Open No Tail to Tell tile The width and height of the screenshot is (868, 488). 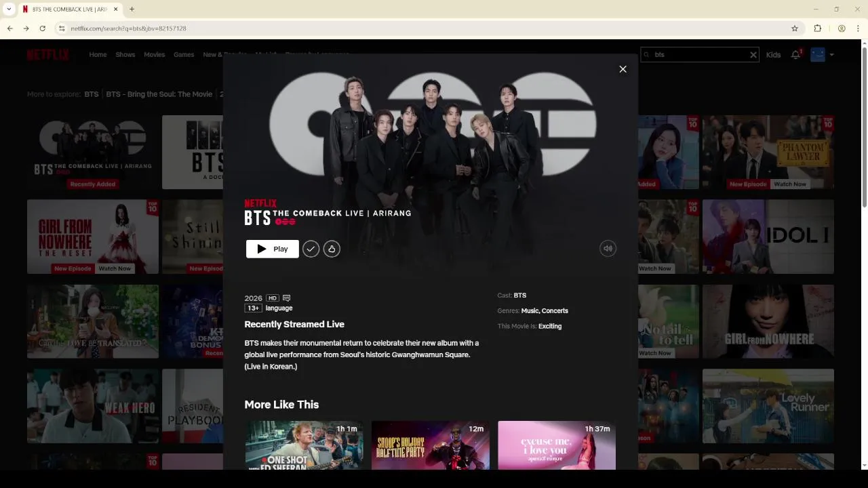click(669, 321)
